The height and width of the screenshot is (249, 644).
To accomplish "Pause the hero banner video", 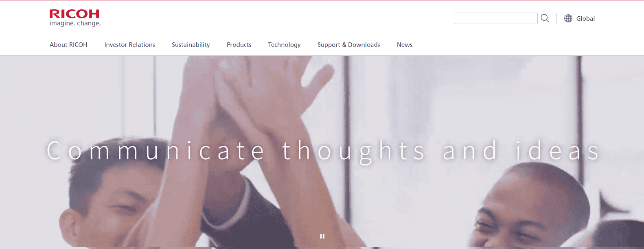I will 322,236.
